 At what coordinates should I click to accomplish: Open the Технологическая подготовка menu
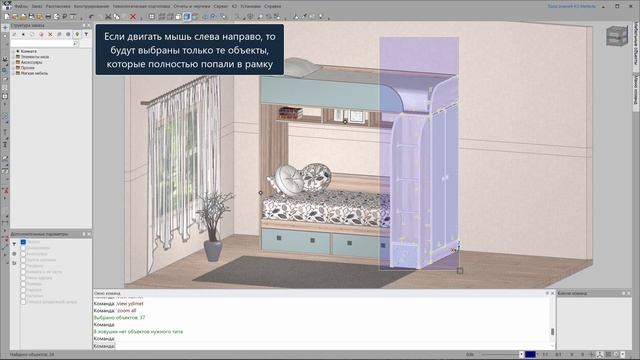tap(141, 6)
